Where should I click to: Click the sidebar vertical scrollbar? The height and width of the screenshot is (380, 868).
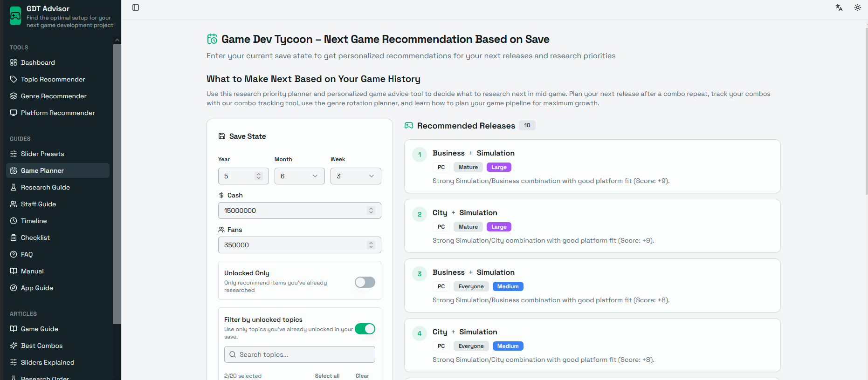pos(117,186)
